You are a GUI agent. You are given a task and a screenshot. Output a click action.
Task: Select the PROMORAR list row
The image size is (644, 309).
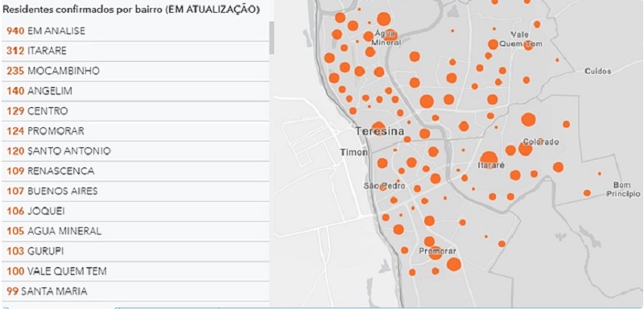point(135,131)
